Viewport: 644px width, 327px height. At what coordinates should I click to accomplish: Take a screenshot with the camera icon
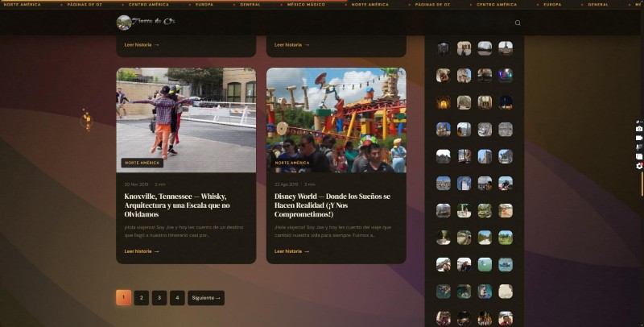(x=639, y=129)
